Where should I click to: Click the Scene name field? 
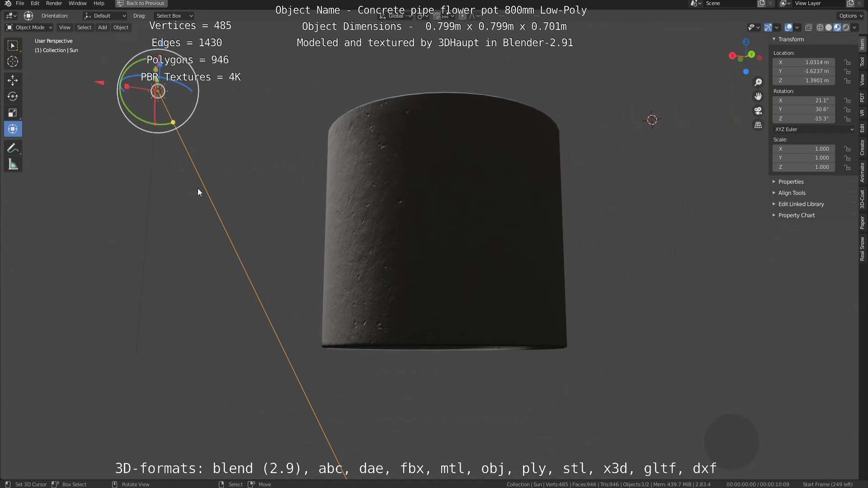point(729,3)
